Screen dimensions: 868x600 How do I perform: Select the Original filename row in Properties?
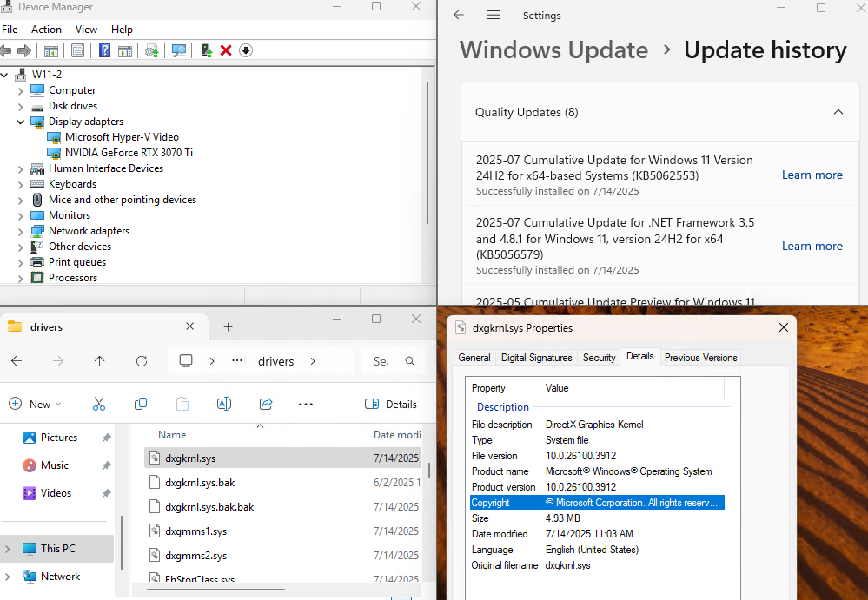[x=597, y=565]
